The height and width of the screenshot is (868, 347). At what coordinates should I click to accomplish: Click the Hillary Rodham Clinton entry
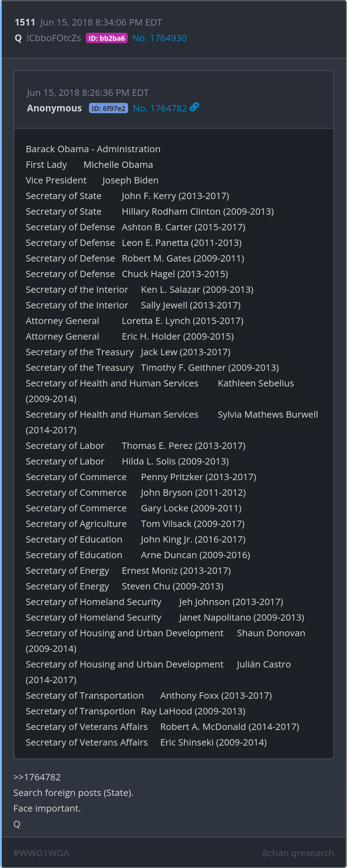click(198, 211)
